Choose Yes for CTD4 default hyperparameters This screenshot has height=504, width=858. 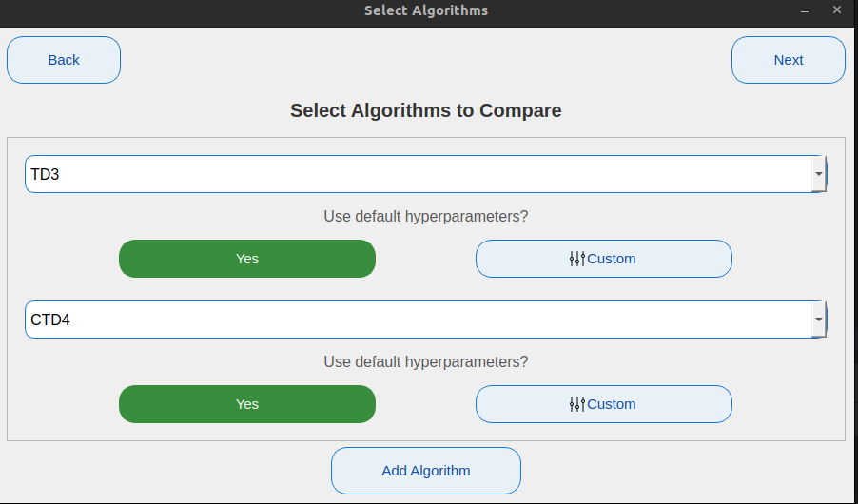point(247,404)
